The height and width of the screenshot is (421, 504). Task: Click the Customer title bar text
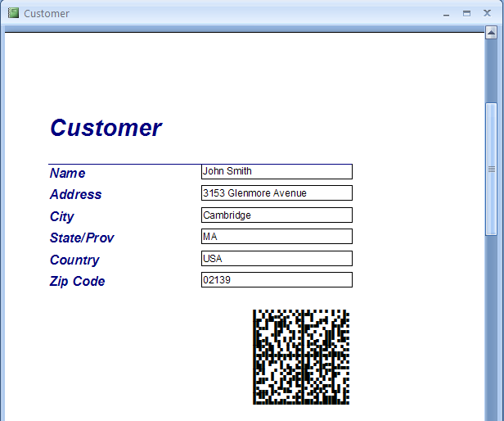tap(47, 14)
